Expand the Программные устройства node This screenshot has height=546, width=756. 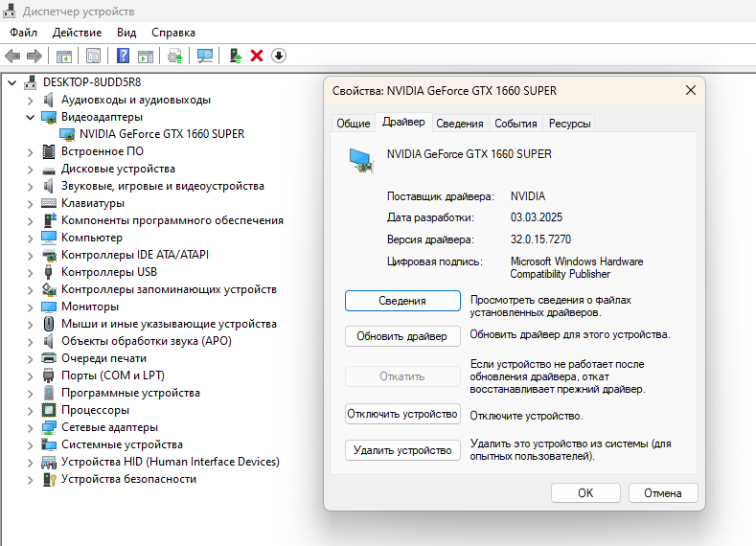click(x=31, y=394)
